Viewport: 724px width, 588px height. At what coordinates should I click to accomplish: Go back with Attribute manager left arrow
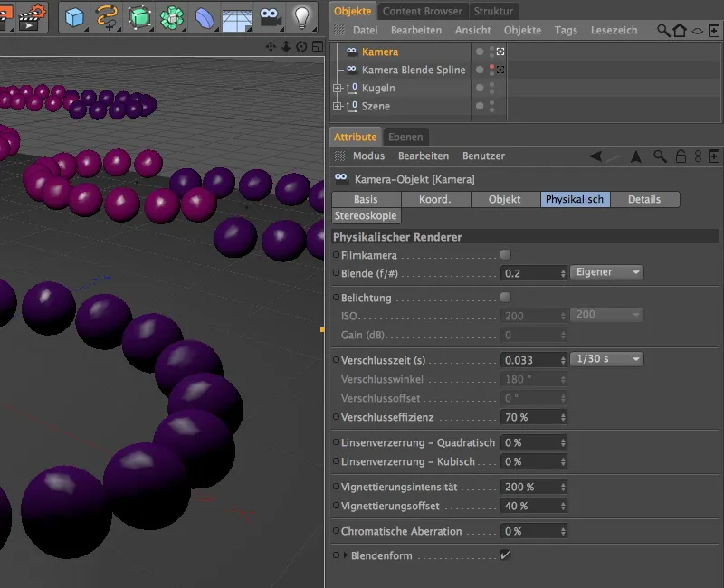[x=596, y=156]
